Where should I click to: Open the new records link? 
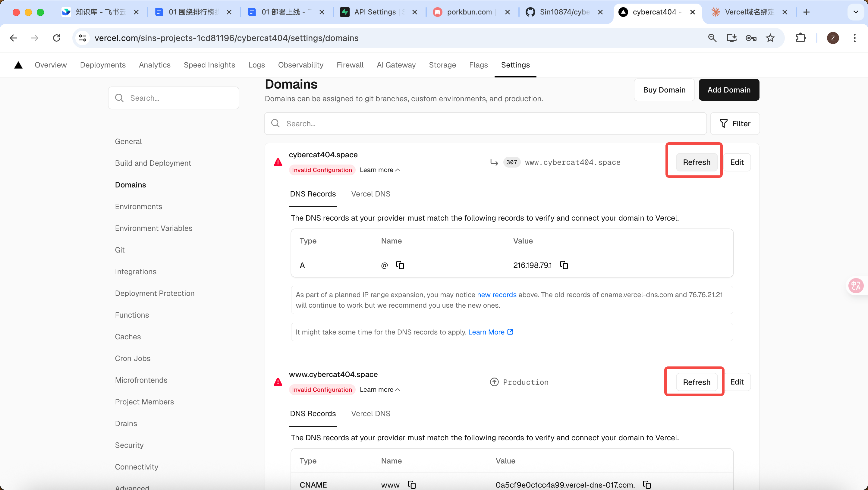coord(497,294)
